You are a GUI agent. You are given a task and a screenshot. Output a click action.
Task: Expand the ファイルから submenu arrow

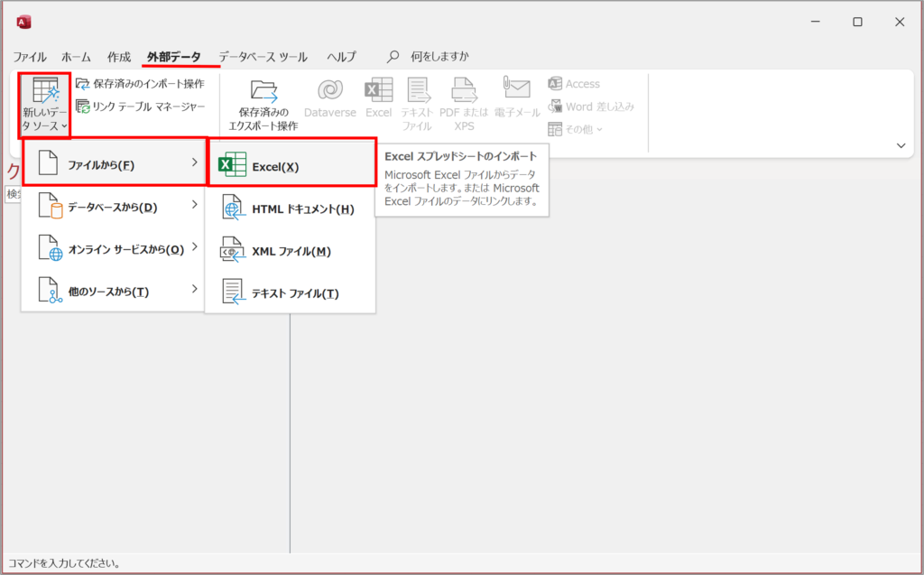[x=195, y=162]
